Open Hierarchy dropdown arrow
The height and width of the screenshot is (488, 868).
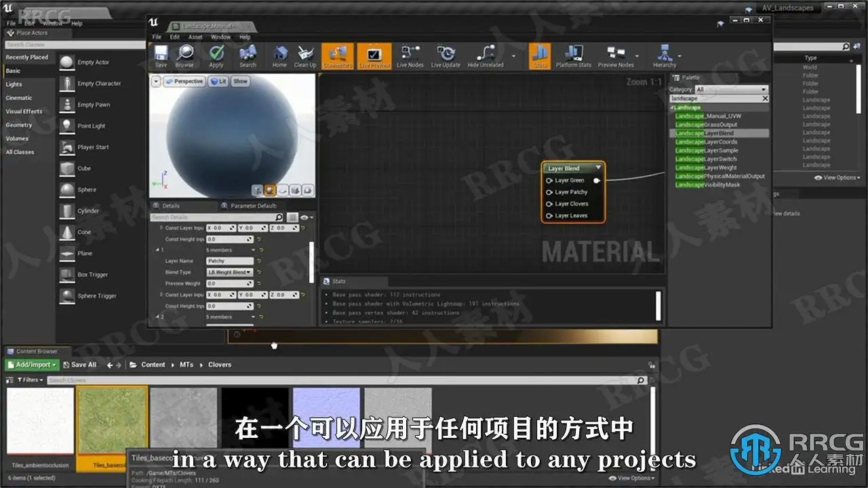[x=679, y=56]
